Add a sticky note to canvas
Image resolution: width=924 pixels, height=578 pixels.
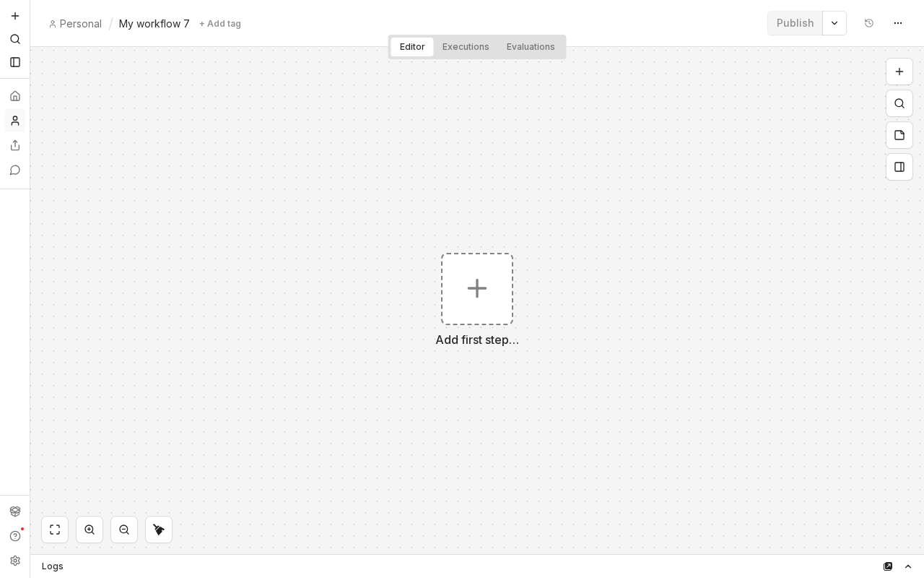tap(899, 135)
